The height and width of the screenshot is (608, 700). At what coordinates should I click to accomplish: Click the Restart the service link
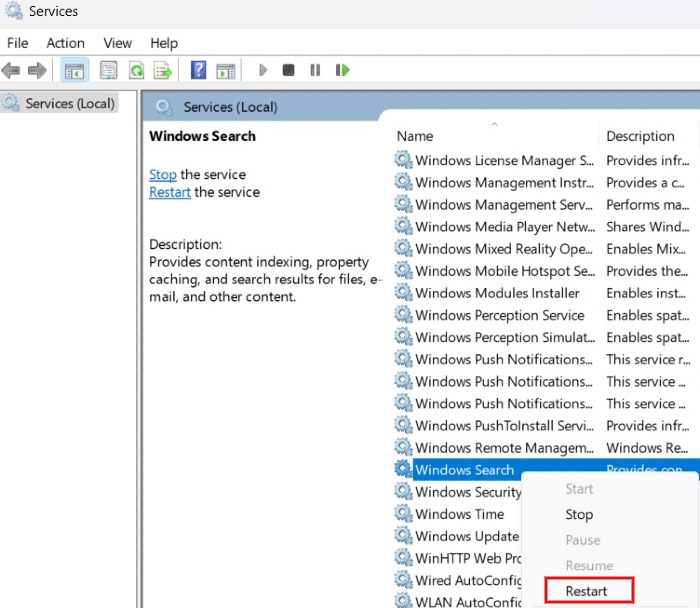pyautogui.click(x=170, y=192)
